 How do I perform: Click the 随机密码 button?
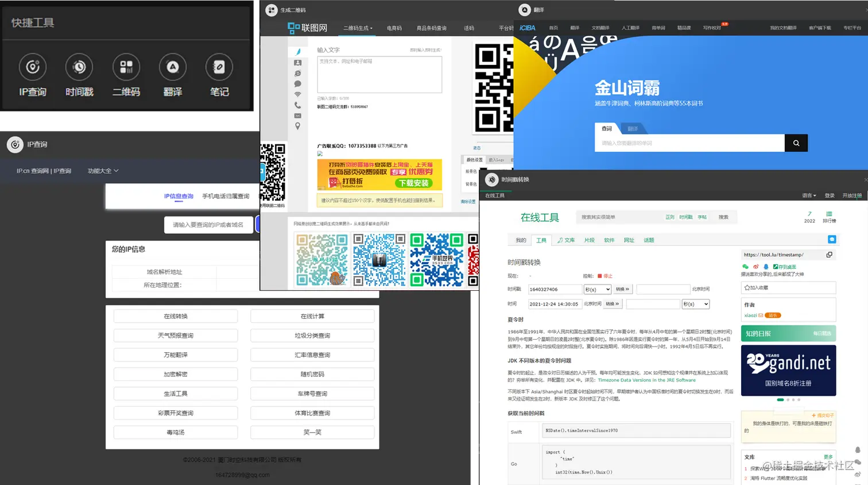click(x=312, y=374)
